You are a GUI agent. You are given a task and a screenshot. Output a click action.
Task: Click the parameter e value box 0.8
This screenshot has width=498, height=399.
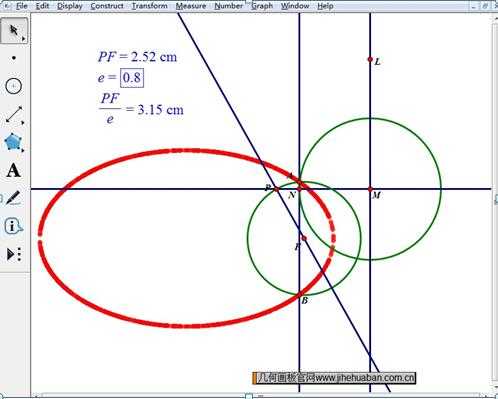[132, 78]
